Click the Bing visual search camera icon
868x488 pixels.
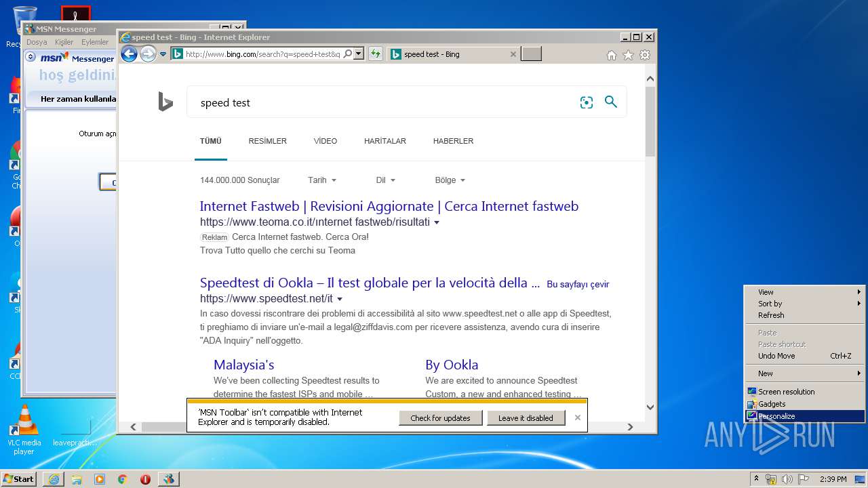587,102
